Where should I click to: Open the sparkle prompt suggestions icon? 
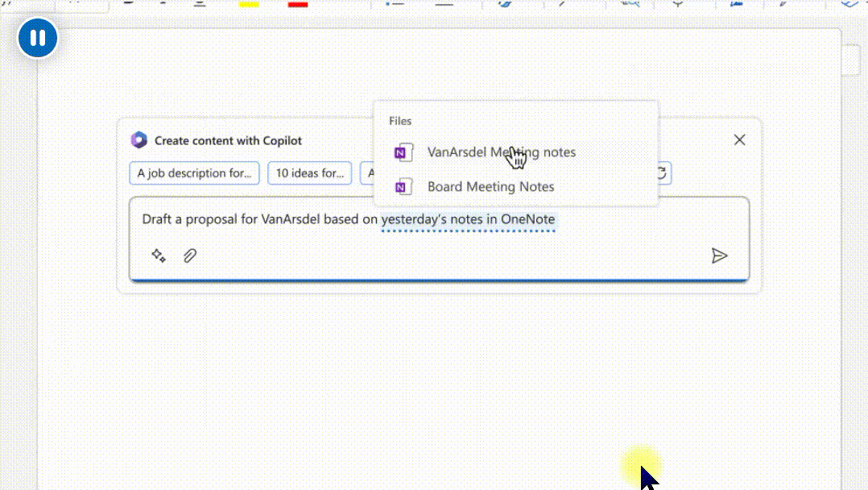[x=159, y=255]
